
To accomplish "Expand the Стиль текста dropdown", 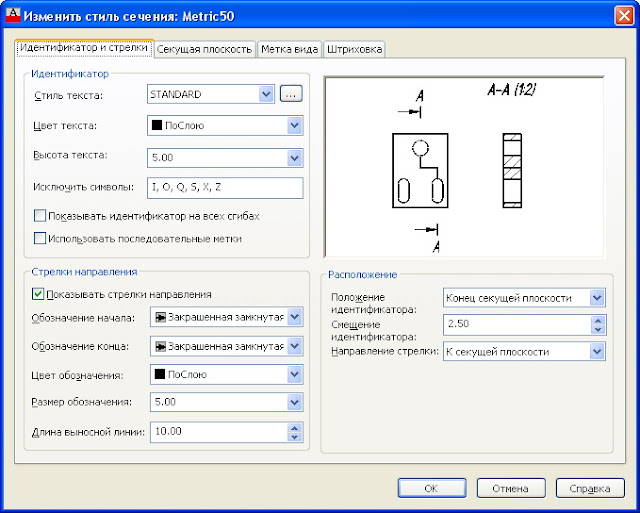I will 266,94.
